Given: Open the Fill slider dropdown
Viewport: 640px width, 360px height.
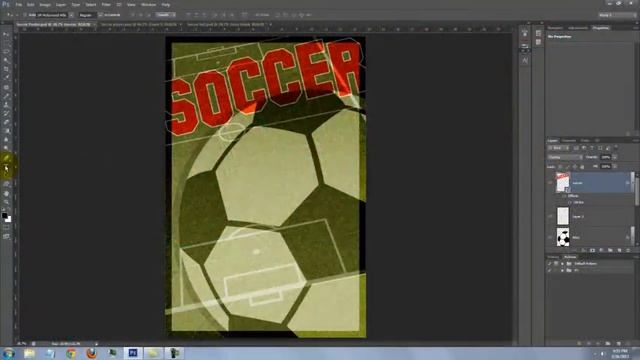Looking at the screenshot, I should click(615, 167).
